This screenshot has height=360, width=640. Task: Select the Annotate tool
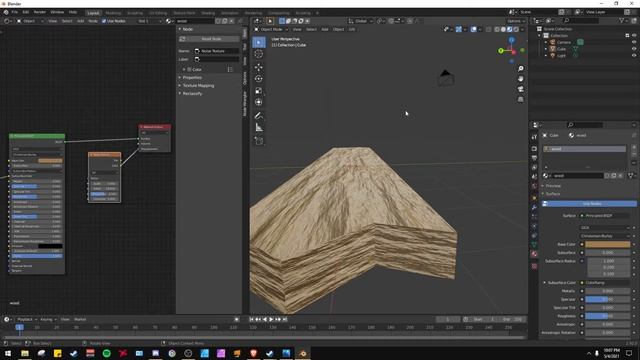coord(259,116)
